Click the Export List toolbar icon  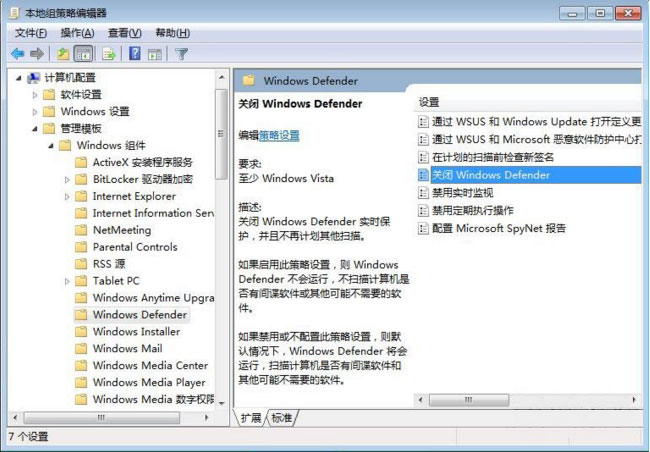[109, 53]
